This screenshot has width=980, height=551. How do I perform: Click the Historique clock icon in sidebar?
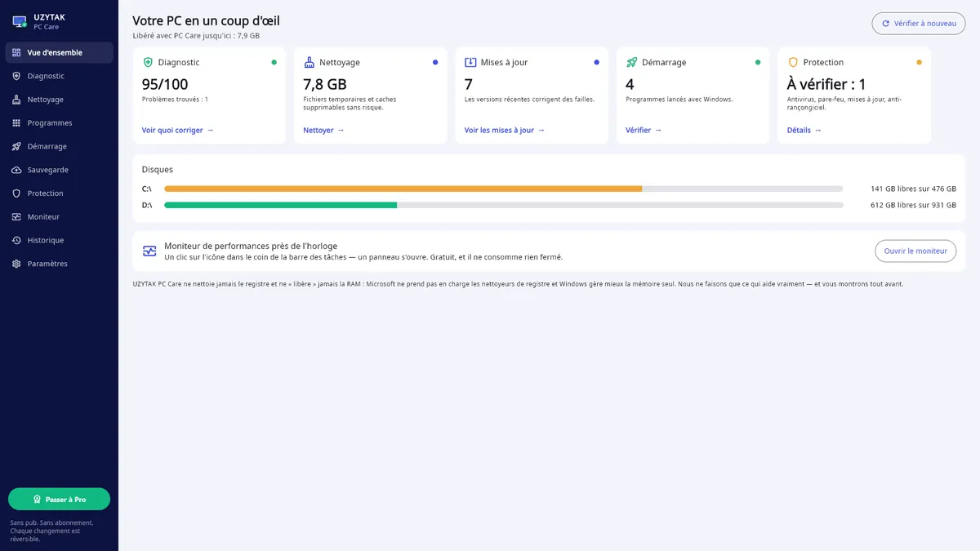[16, 240]
